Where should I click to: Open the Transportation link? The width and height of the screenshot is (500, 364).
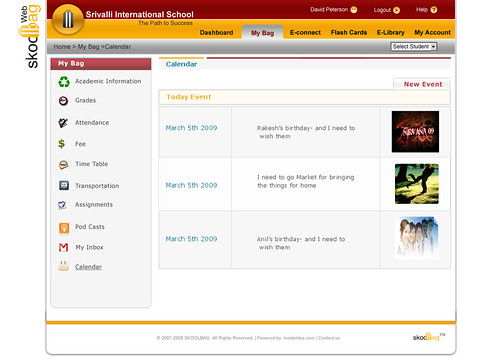[97, 186]
